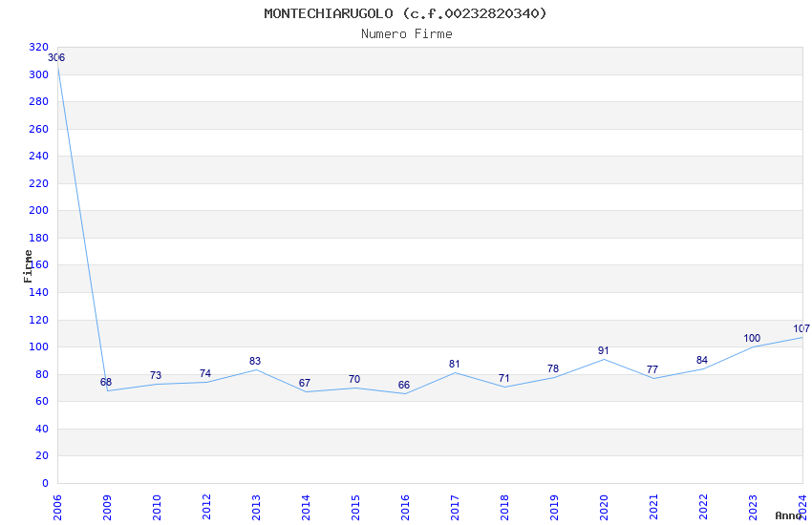Click data label 71 for year 2018

(503, 378)
